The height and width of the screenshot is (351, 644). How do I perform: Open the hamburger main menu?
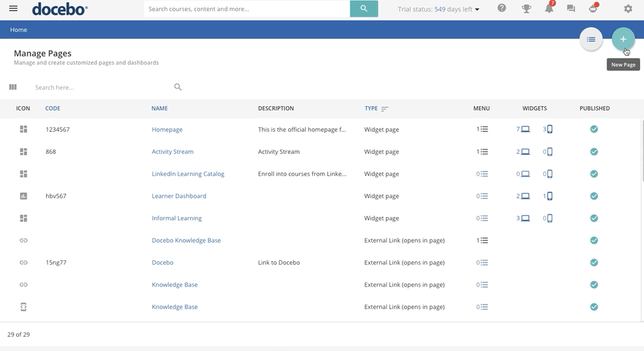click(13, 9)
